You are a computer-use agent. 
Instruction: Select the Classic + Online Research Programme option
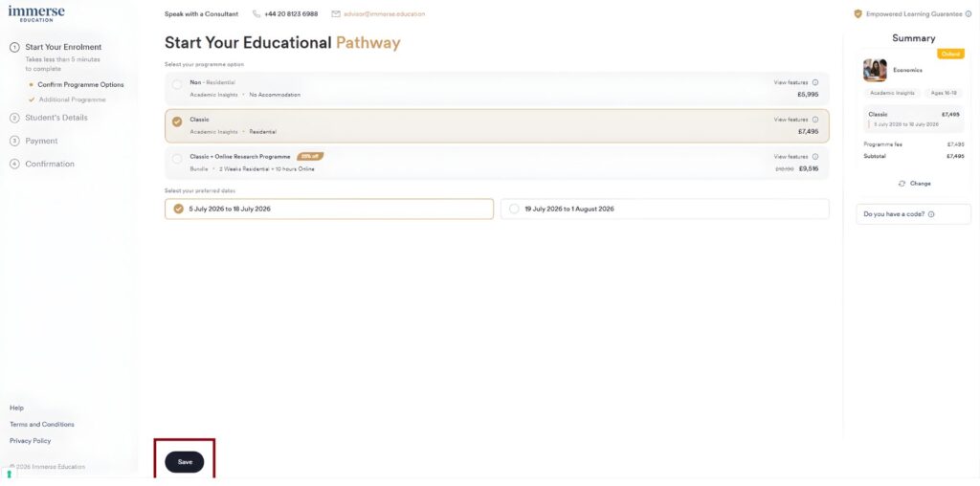coord(177,159)
